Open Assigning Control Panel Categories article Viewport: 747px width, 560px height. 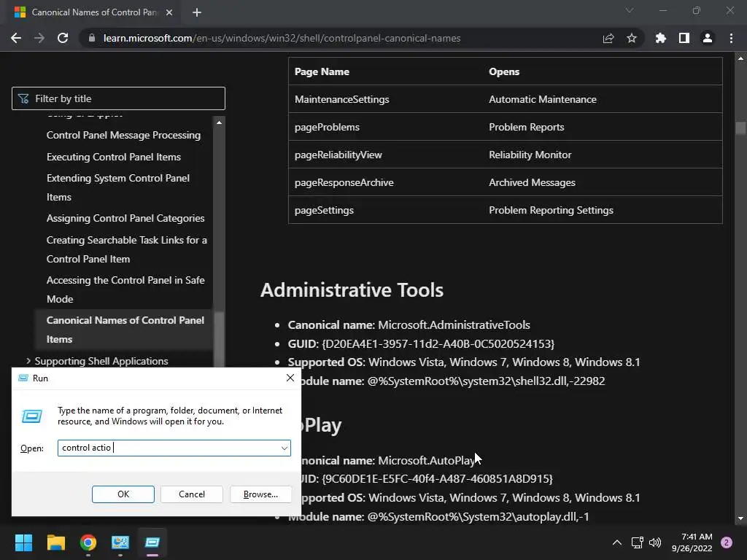coord(125,219)
